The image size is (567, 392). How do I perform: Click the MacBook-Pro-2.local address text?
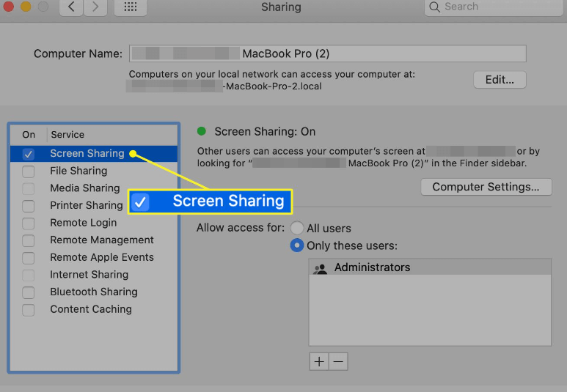coord(272,86)
